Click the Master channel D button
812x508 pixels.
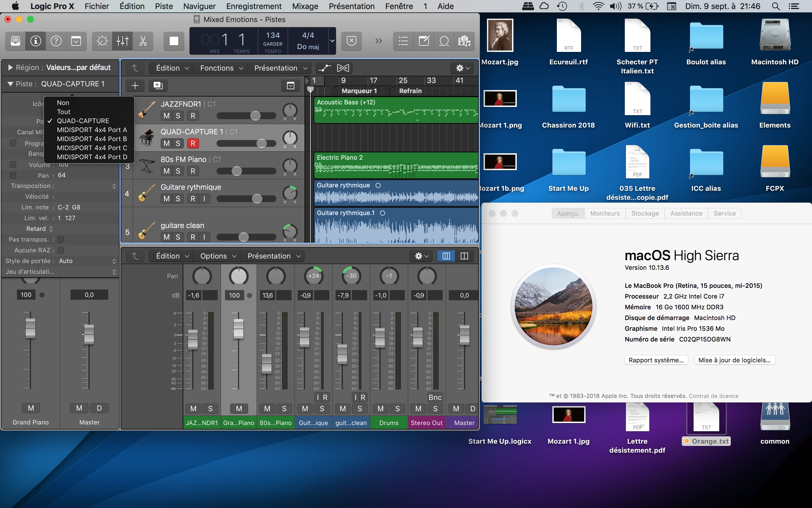pyautogui.click(x=473, y=409)
